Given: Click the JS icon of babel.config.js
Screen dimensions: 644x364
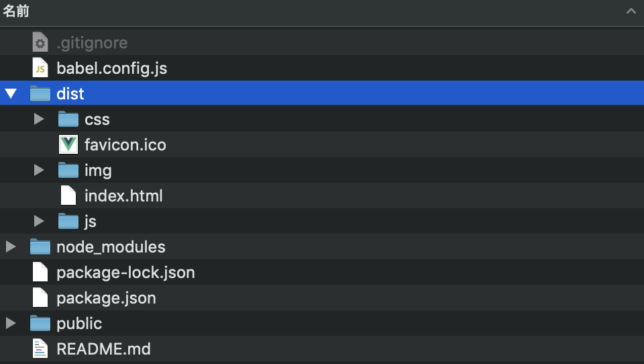Looking at the screenshot, I should click(x=40, y=68).
